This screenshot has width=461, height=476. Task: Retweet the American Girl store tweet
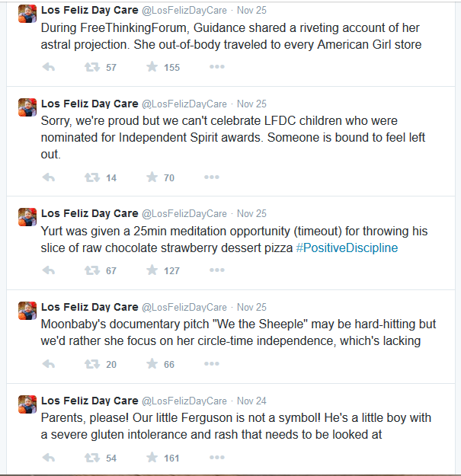(x=92, y=67)
